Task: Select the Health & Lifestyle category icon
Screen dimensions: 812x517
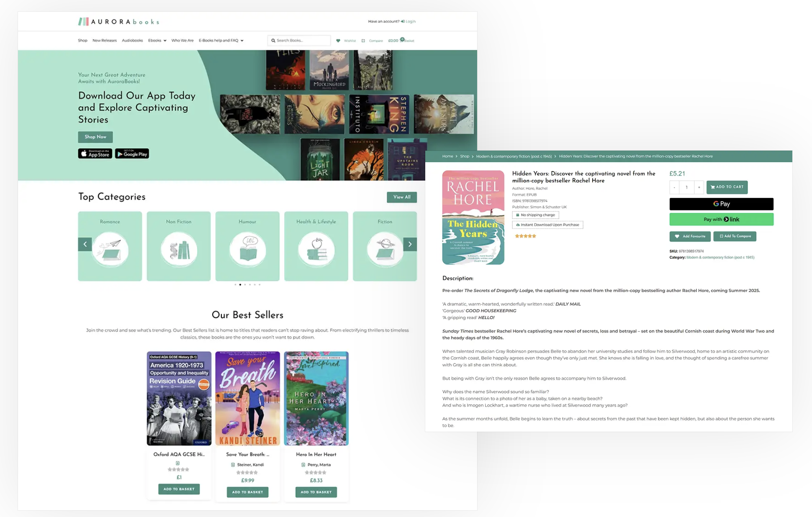Action: 316,250
